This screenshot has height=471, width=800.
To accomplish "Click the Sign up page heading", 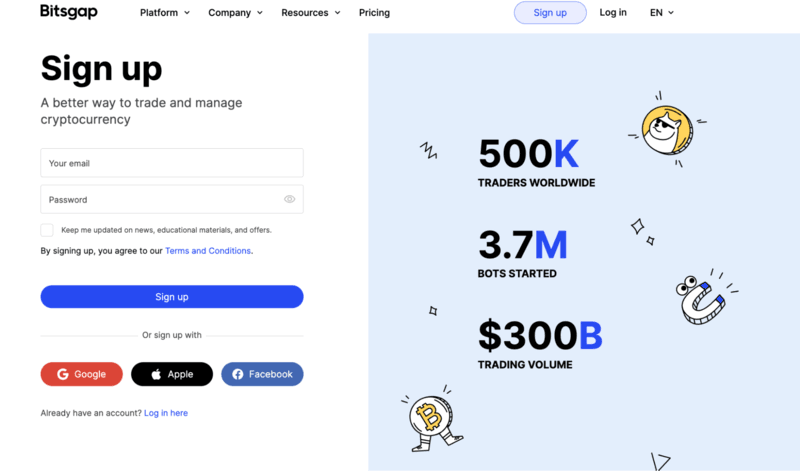I will click(102, 68).
